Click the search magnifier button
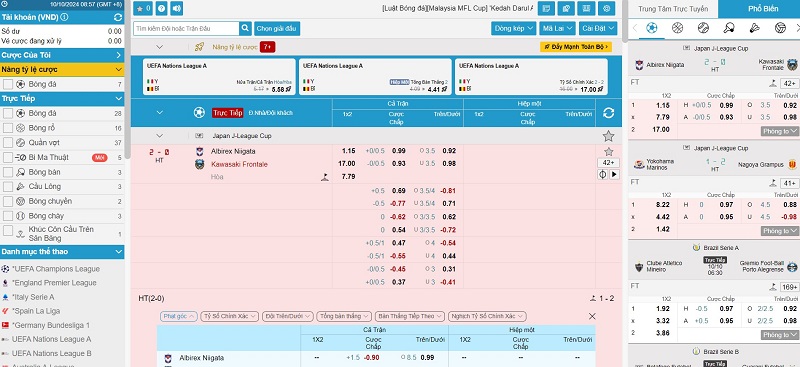The height and width of the screenshot is (367, 800). pyautogui.click(x=245, y=28)
